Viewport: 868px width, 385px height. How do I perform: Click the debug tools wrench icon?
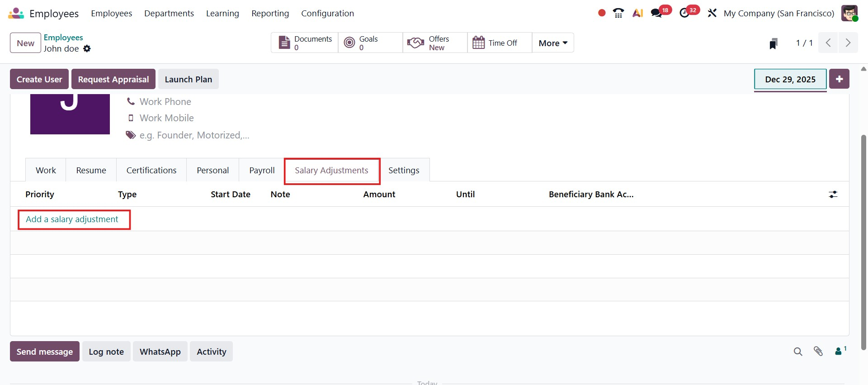tap(712, 13)
